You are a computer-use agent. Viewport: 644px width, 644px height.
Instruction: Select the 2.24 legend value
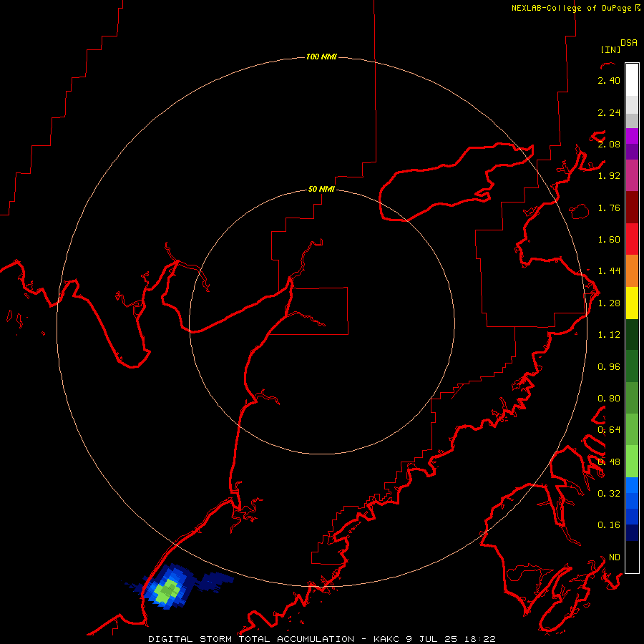click(609, 112)
